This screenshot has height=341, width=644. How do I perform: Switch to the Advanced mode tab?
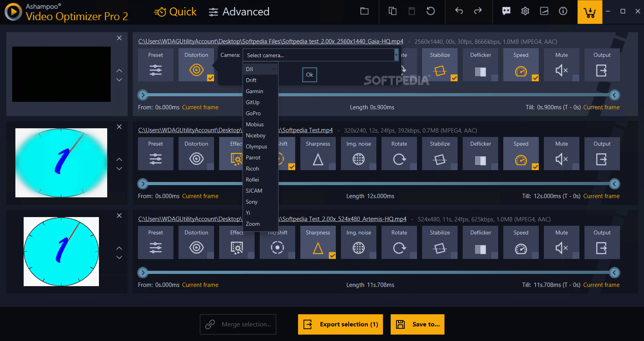pos(239,12)
